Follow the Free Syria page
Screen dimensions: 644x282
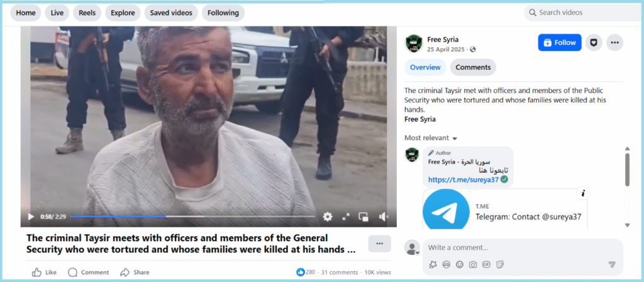[x=559, y=42]
